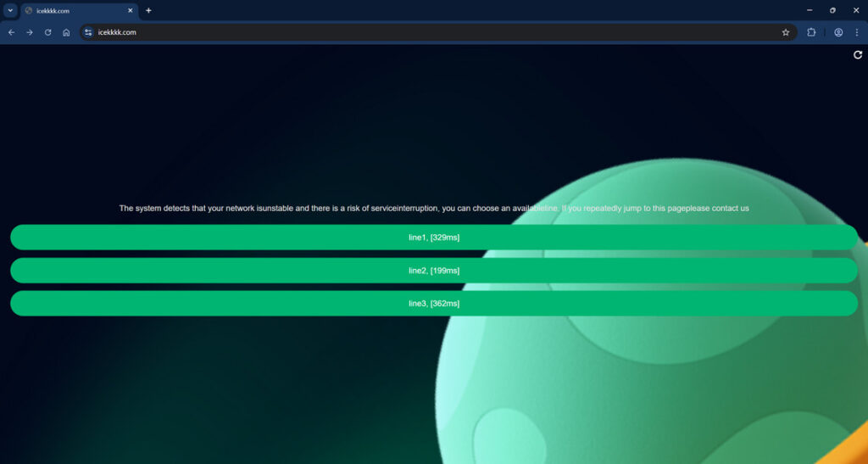Image resolution: width=868 pixels, height=464 pixels.
Task: Open a new browser tab
Action: tap(148, 10)
